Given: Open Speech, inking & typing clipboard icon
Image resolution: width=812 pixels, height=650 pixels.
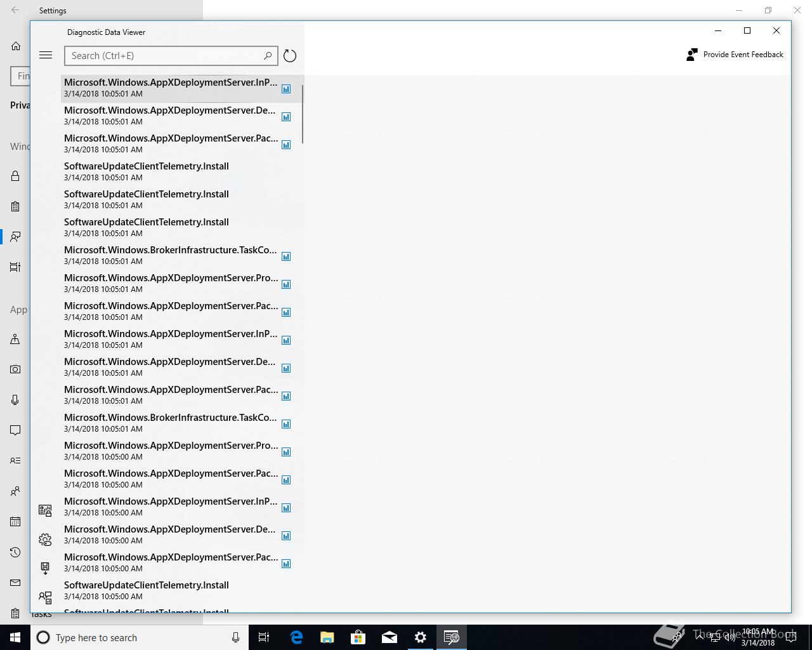Looking at the screenshot, I should 15,206.
